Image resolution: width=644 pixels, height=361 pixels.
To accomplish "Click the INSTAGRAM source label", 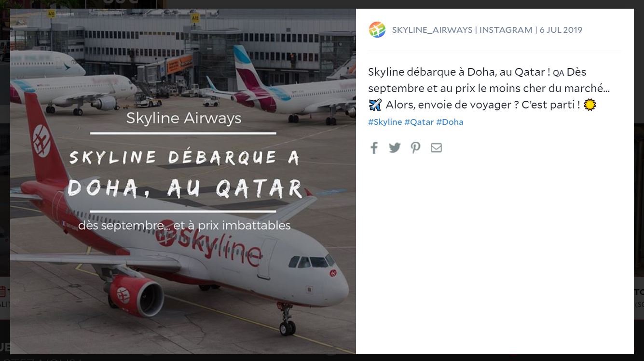I will tap(506, 30).
